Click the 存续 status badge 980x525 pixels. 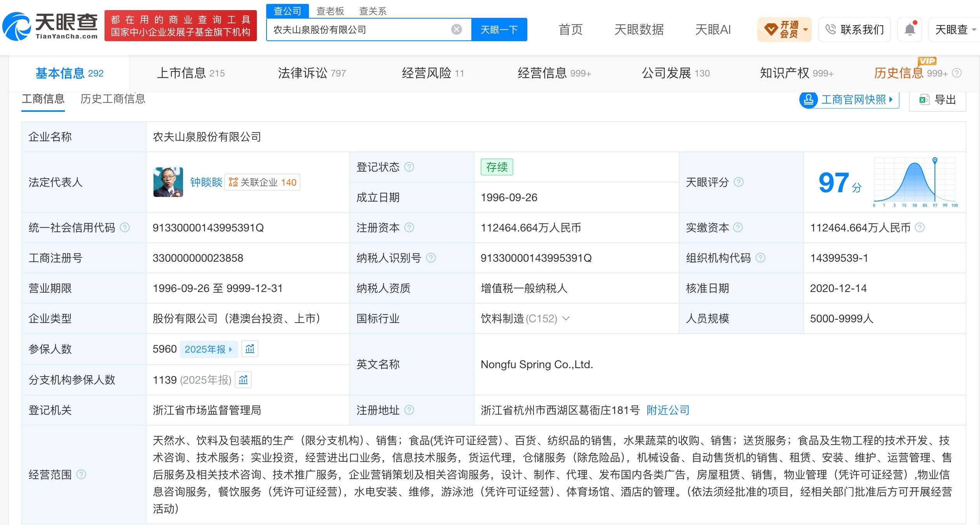pyautogui.click(x=497, y=167)
